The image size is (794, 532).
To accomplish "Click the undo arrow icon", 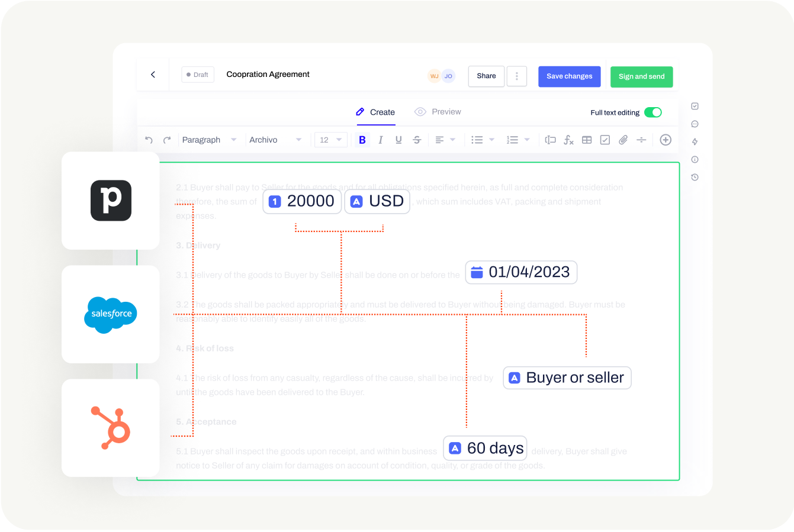I will tap(149, 140).
